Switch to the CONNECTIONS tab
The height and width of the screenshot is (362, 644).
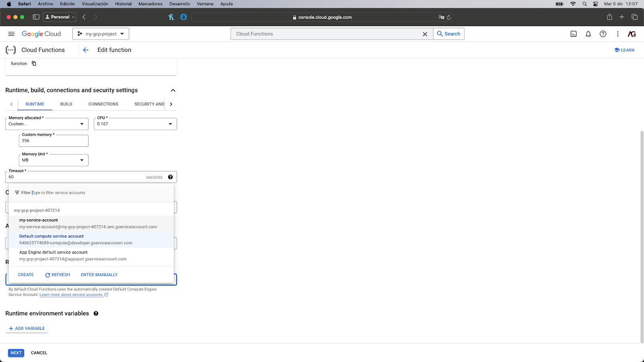103,104
